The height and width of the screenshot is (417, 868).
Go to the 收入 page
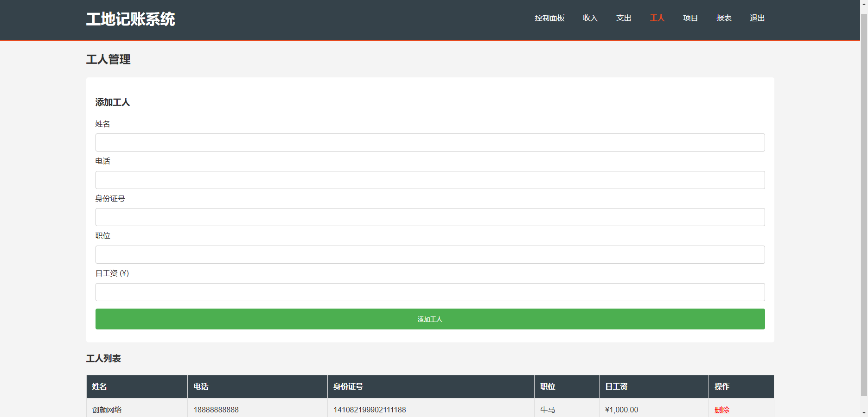[590, 18]
